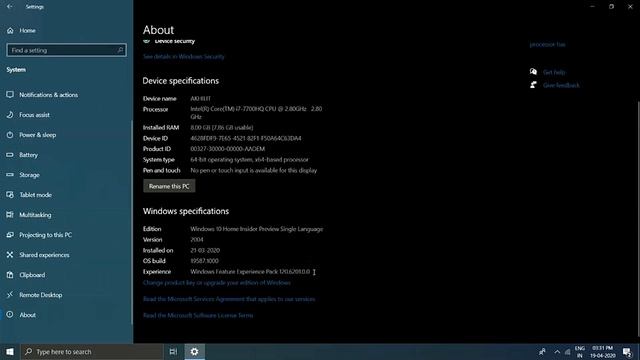Select the Notifications & actions icon
The width and height of the screenshot is (640, 360).
point(10,95)
